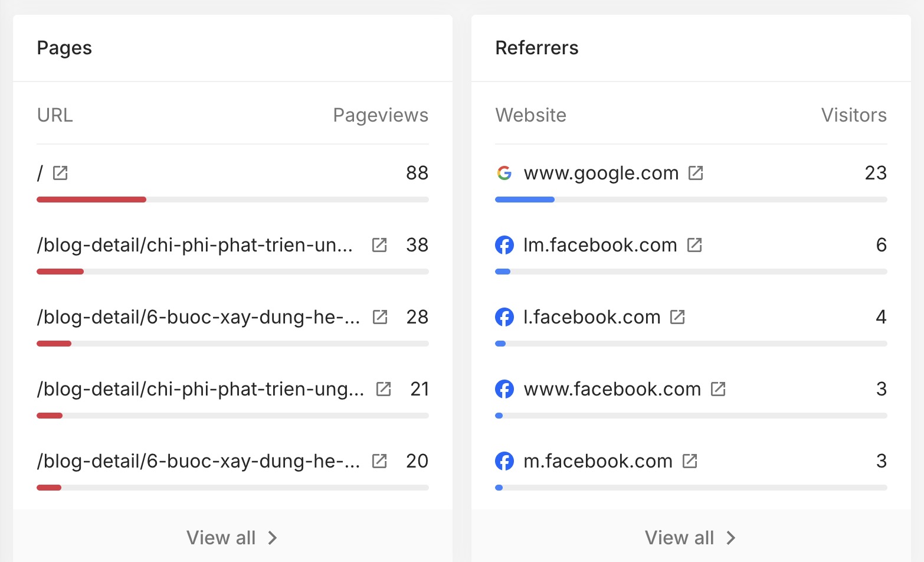Open external link icon beside l.facebook.com
Viewport: 924px width, 562px height.
tap(677, 317)
